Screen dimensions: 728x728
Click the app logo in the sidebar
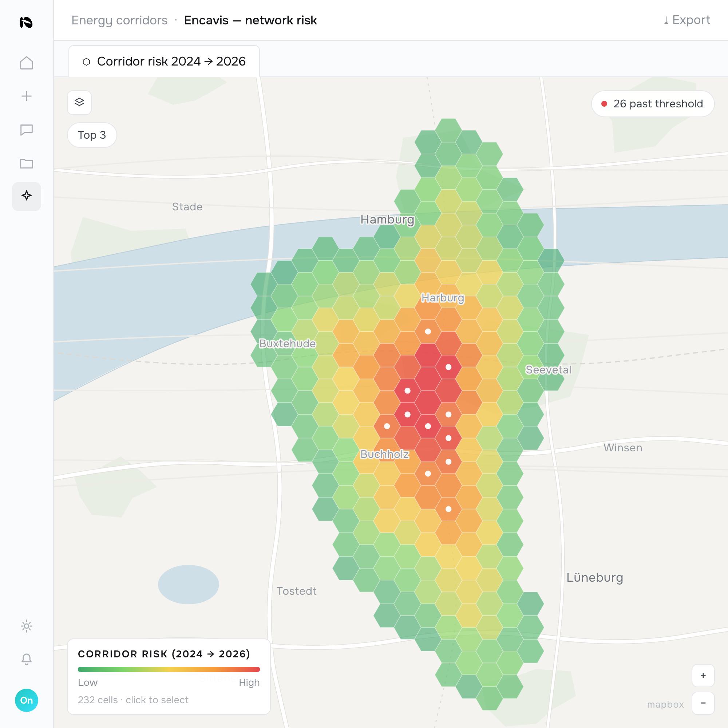pyautogui.click(x=26, y=22)
